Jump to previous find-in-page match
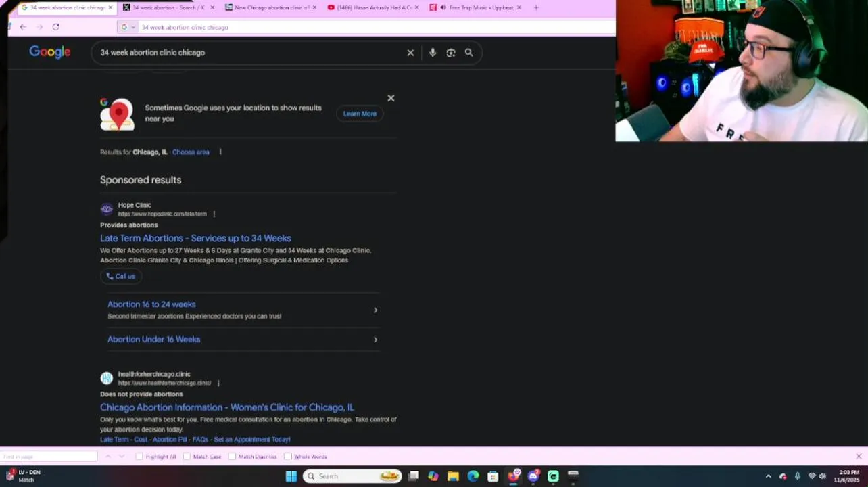Image resolution: width=868 pixels, height=487 pixels. point(107,457)
